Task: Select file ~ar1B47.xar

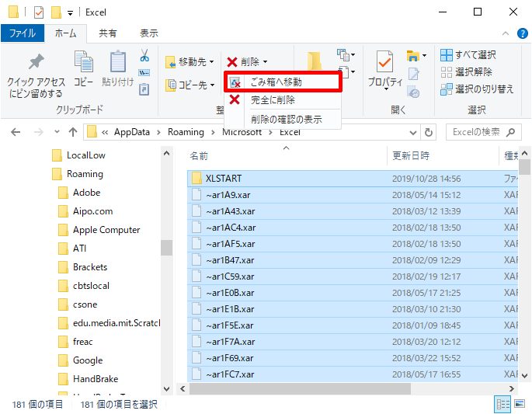Action: coord(352,260)
